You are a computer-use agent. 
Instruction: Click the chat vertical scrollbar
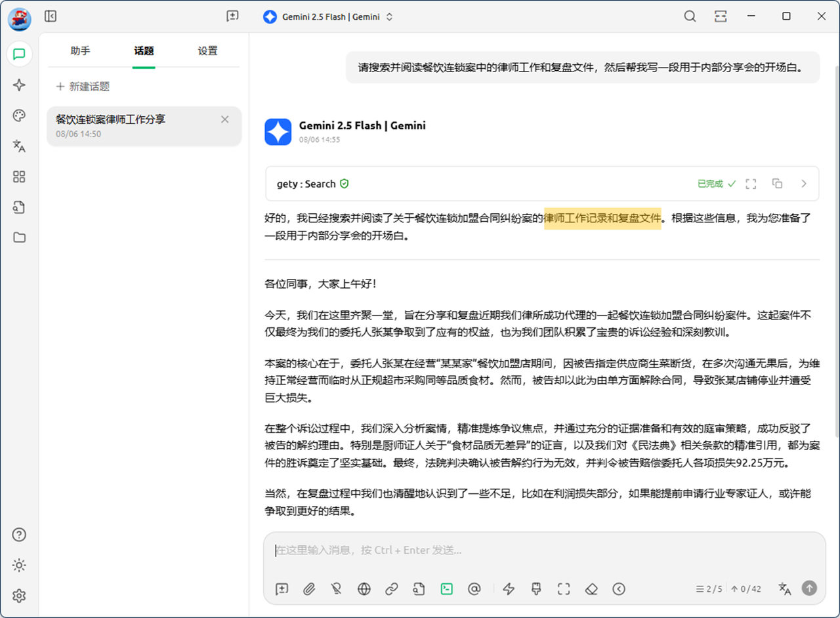(x=836, y=251)
